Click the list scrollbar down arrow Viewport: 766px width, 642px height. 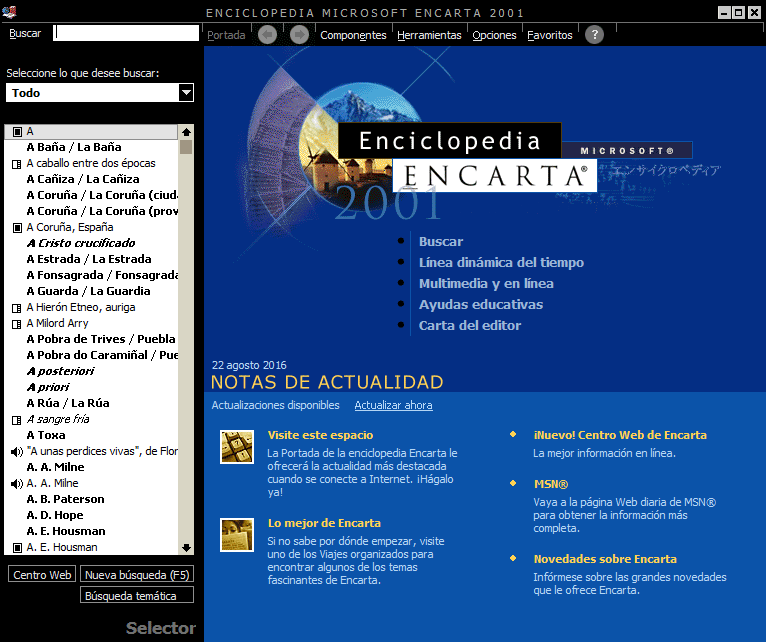click(x=186, y=548)
